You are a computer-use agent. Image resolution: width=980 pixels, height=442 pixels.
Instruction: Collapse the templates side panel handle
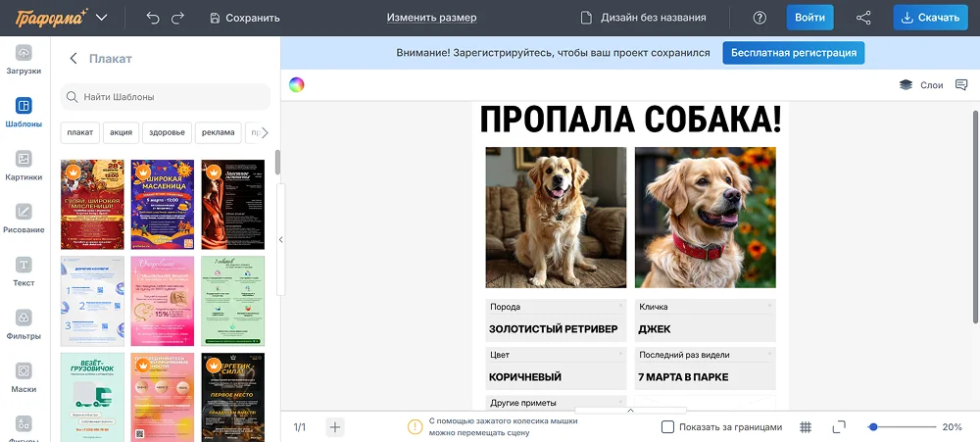(281, 239)
